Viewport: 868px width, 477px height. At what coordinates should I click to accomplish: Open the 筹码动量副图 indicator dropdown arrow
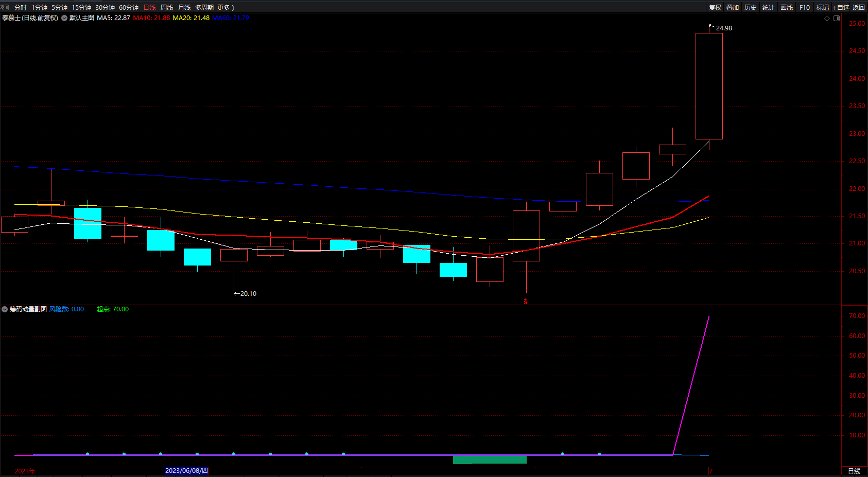click(5, 309)
